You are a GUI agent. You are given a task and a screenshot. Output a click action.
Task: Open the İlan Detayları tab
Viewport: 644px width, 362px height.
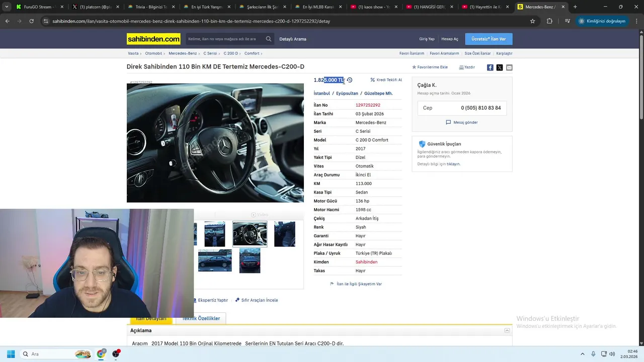(x=151, y=319)
